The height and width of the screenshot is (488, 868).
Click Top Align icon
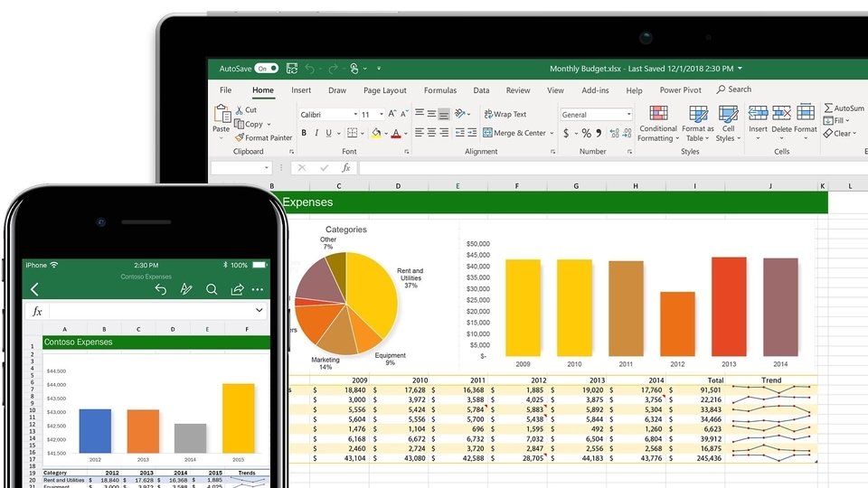420,114
